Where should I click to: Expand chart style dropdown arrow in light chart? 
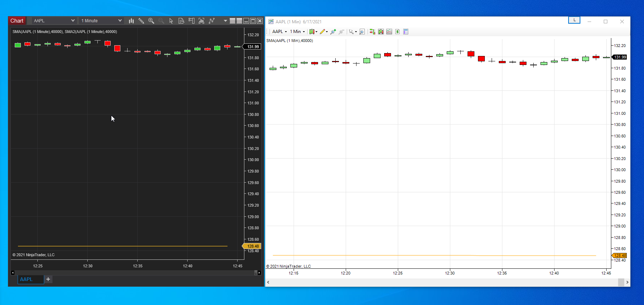[317, 32]
